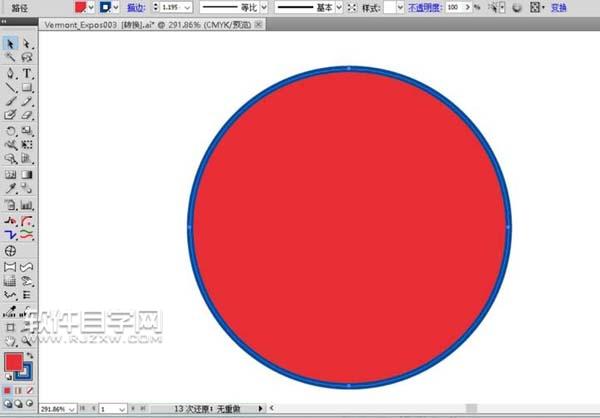This screenshot has width=600, height=418.
Task: Open the stroke weight dropdown next to 1.195
Action: click(x=188, y=7)
